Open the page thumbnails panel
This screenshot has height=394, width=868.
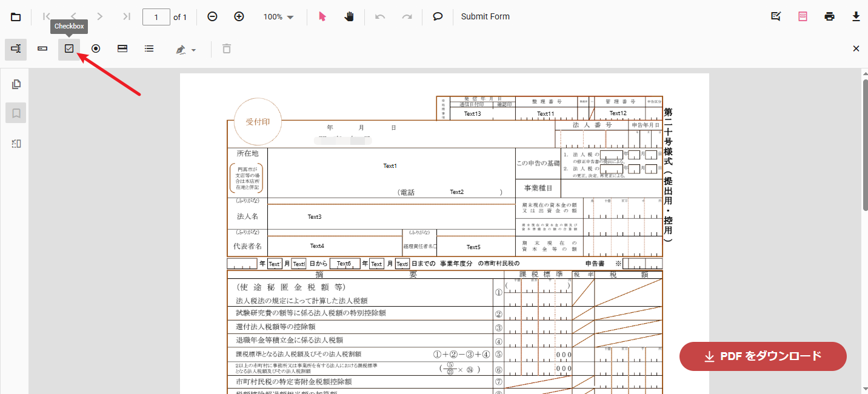16,84
